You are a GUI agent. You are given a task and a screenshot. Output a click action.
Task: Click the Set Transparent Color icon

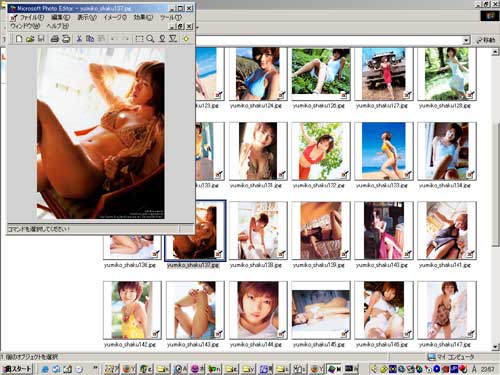coord(186,39)
